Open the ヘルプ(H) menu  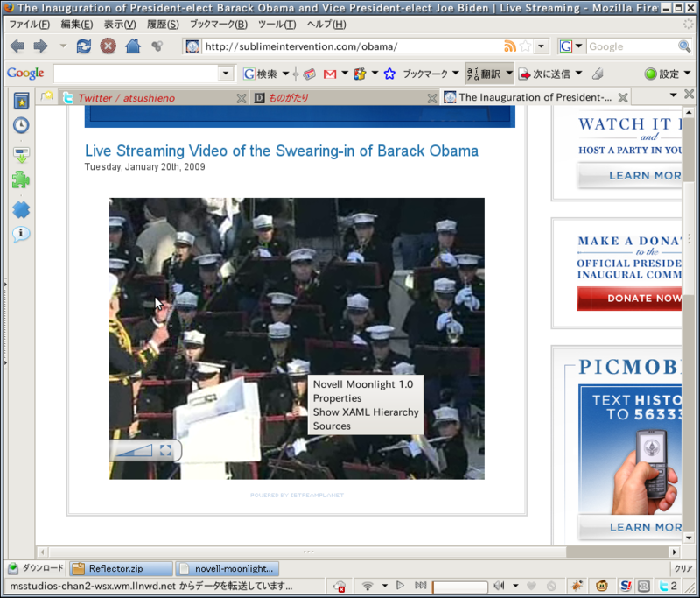point(325,25)
